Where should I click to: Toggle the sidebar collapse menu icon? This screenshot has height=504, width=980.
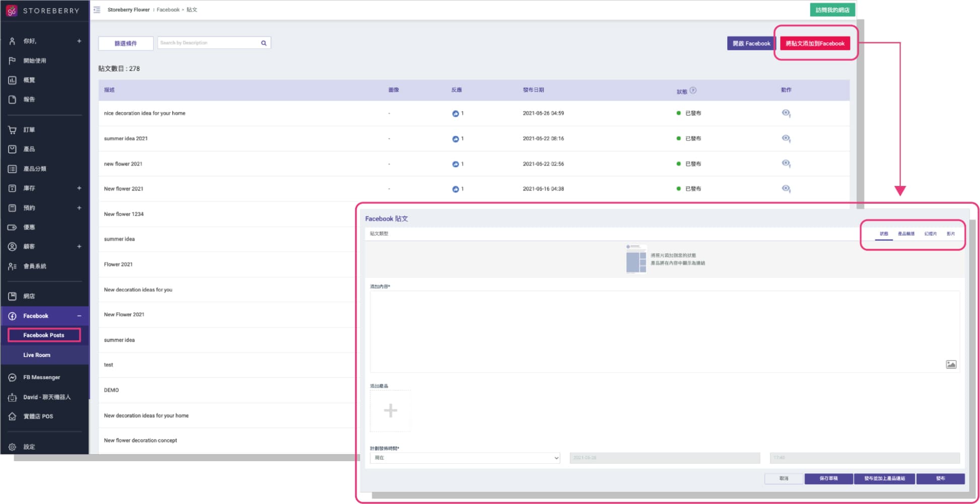[x=97, y=10]
